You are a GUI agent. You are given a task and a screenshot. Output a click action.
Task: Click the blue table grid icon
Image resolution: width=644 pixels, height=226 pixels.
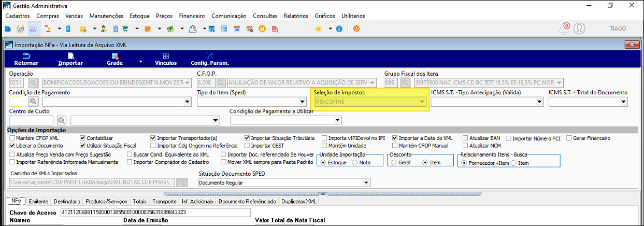[212, 29]
